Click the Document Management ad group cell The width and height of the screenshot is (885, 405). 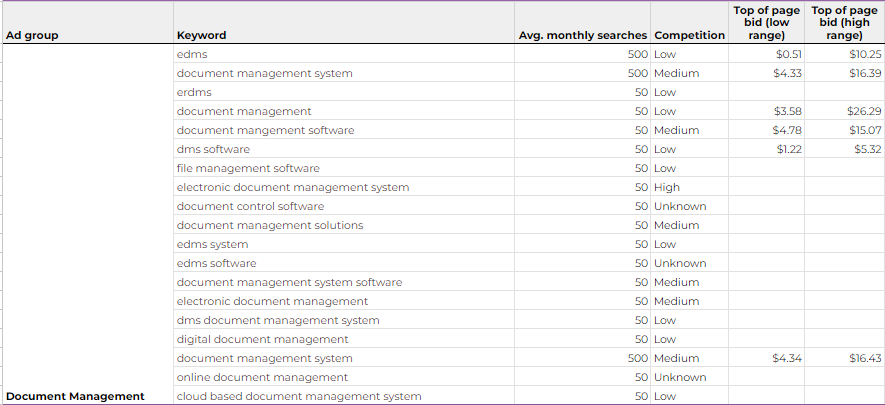(x=75, y=396)
